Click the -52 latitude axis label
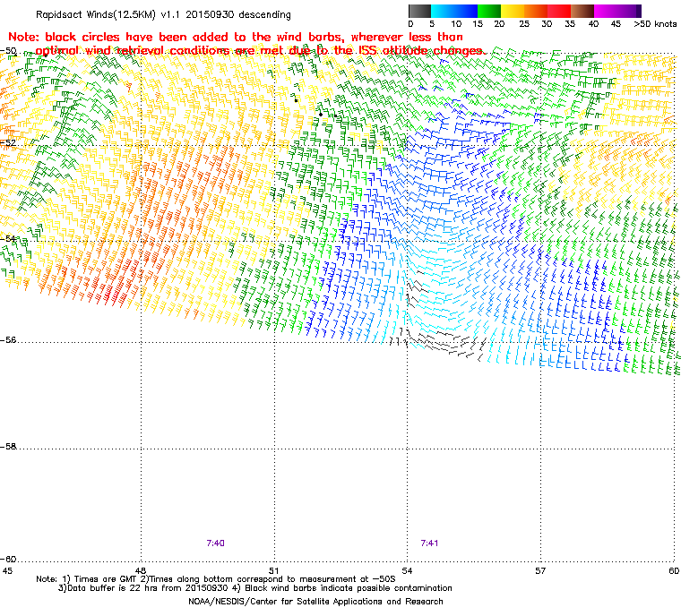This screenshot has width=681, height=616. pos(8,143)
